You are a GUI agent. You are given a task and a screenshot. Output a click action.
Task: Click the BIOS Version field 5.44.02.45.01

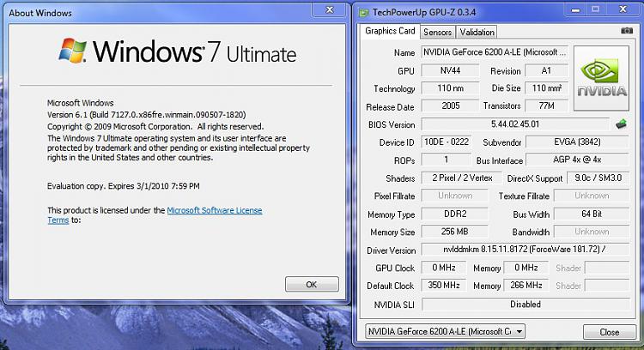click(x=515, y=124)
